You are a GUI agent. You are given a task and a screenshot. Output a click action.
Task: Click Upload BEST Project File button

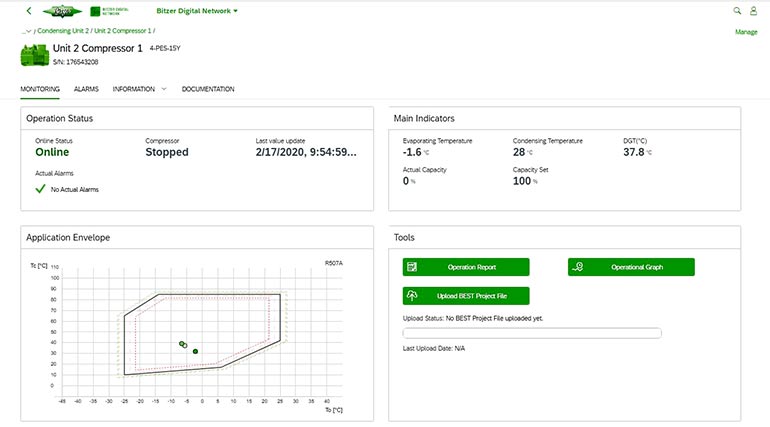click(466, 296)
